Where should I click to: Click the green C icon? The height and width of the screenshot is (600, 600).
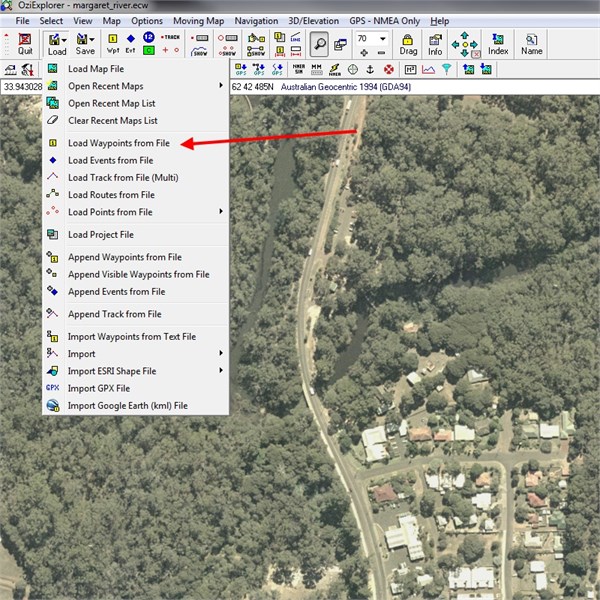[148, 50]
